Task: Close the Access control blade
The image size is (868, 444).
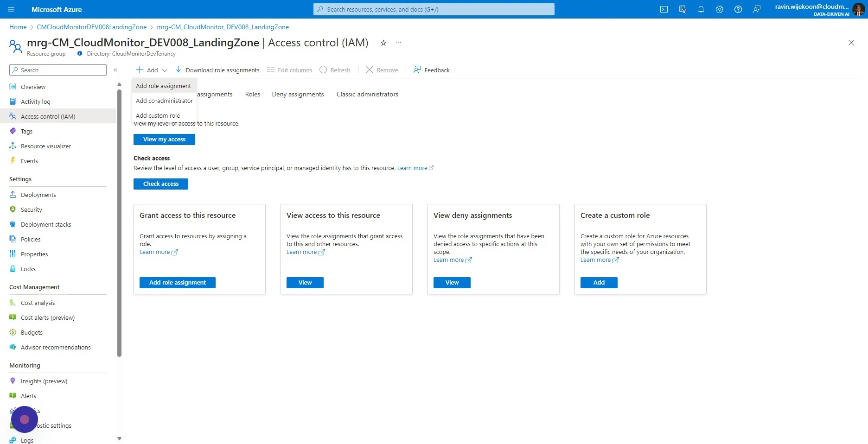Action: click(x=851, y=43)
